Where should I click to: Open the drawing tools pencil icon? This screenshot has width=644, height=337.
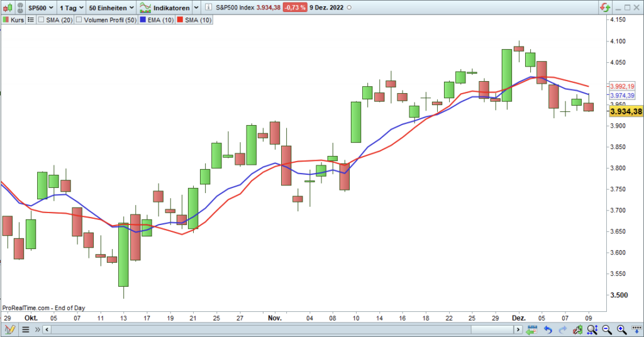[x=10, y=329]
